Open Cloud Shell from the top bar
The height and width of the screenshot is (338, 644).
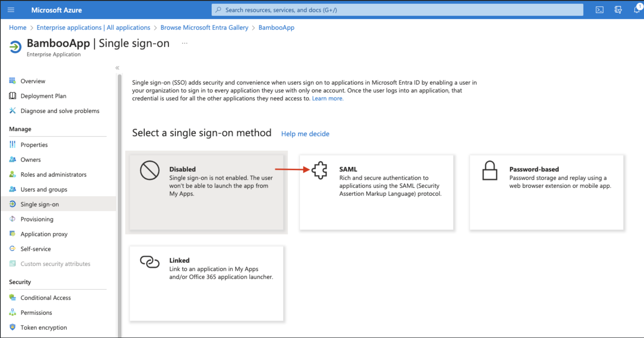pos(599,10)
